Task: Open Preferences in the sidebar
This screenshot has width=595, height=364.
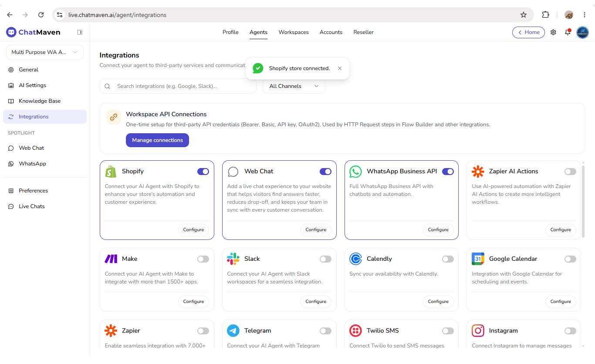Action: pyautogui.click(x=45, y=191)
